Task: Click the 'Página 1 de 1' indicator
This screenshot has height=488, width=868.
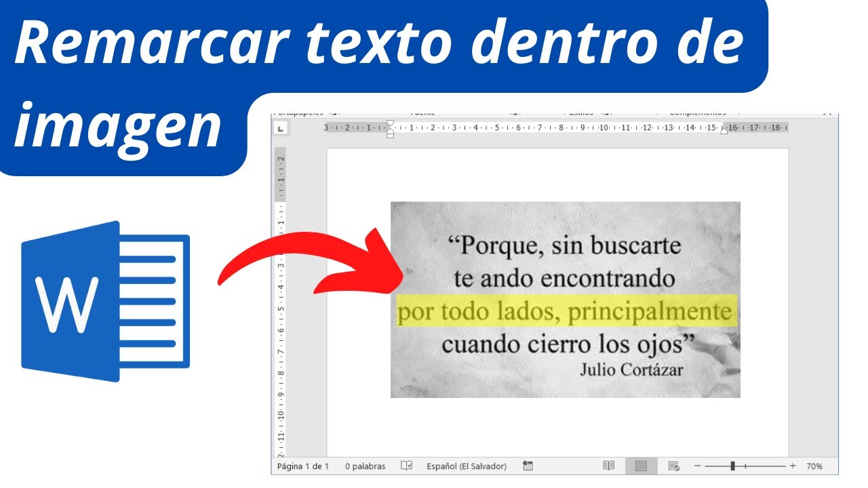Action: point(303,466)
